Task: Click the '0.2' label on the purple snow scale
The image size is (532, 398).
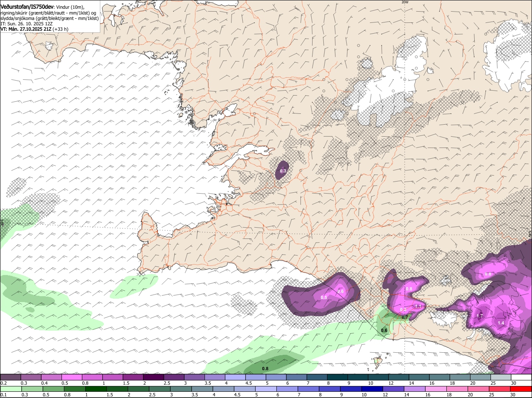Action: [x=3, y=383]
